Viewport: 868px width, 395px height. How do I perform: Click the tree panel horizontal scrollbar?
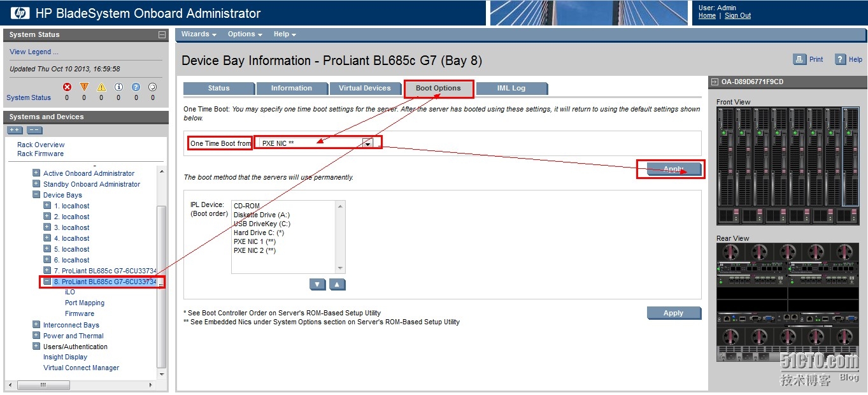pyautogui.click(x=80, y=385)
